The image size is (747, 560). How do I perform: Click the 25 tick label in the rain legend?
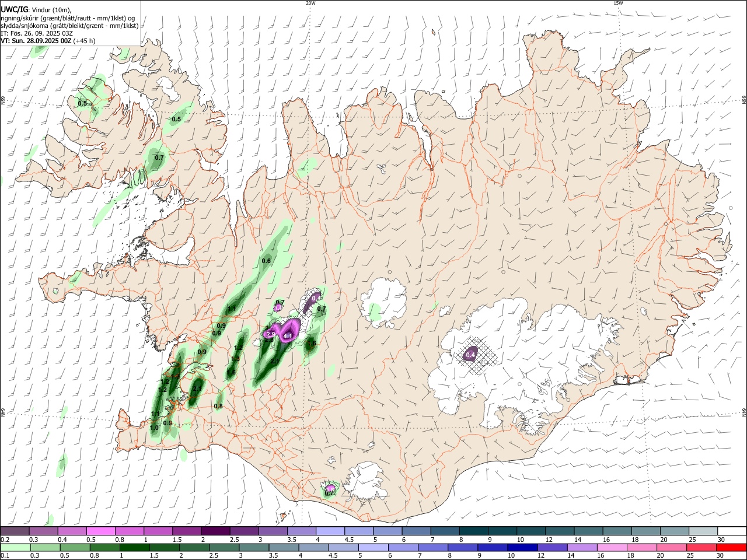click(x=691, y=556)
